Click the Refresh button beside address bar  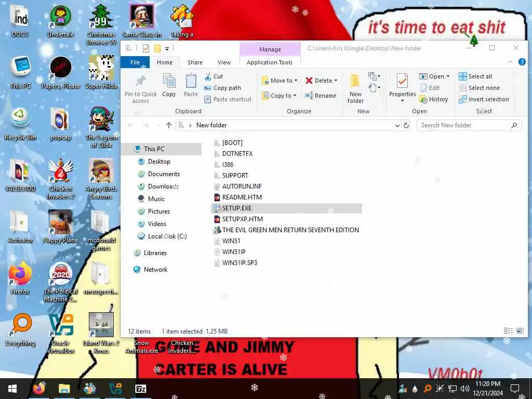pos(406,125)
